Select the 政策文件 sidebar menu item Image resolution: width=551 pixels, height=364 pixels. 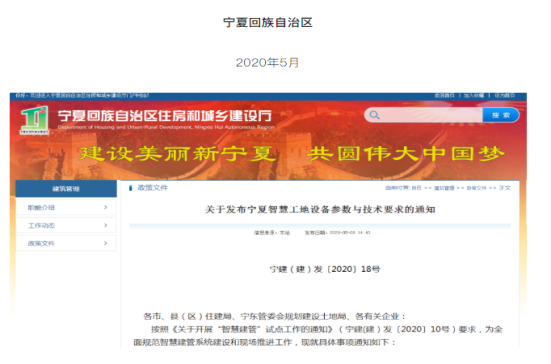(66, 243)
